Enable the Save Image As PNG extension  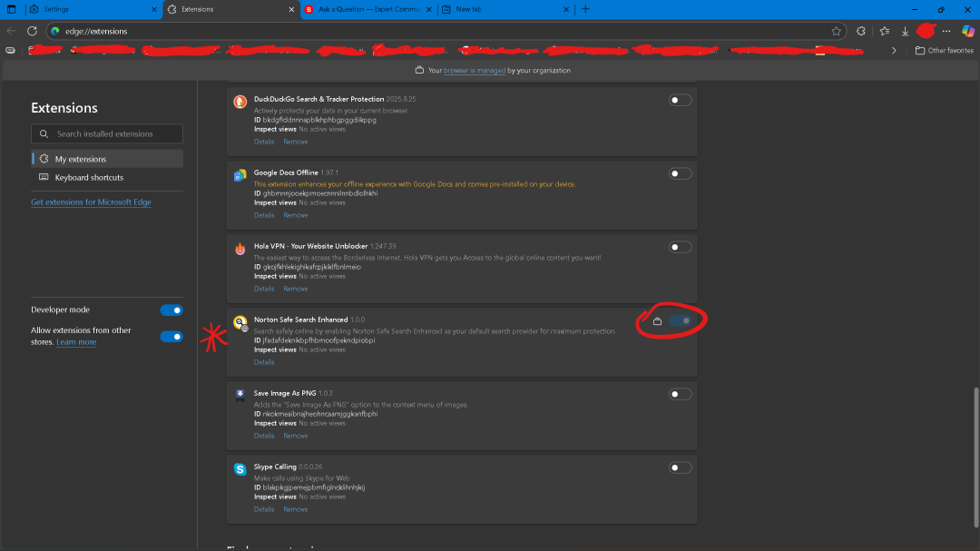coord(680,394)
